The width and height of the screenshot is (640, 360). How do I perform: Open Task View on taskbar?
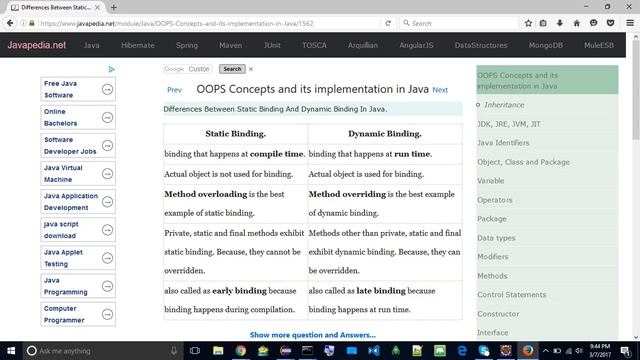point(195,351)
